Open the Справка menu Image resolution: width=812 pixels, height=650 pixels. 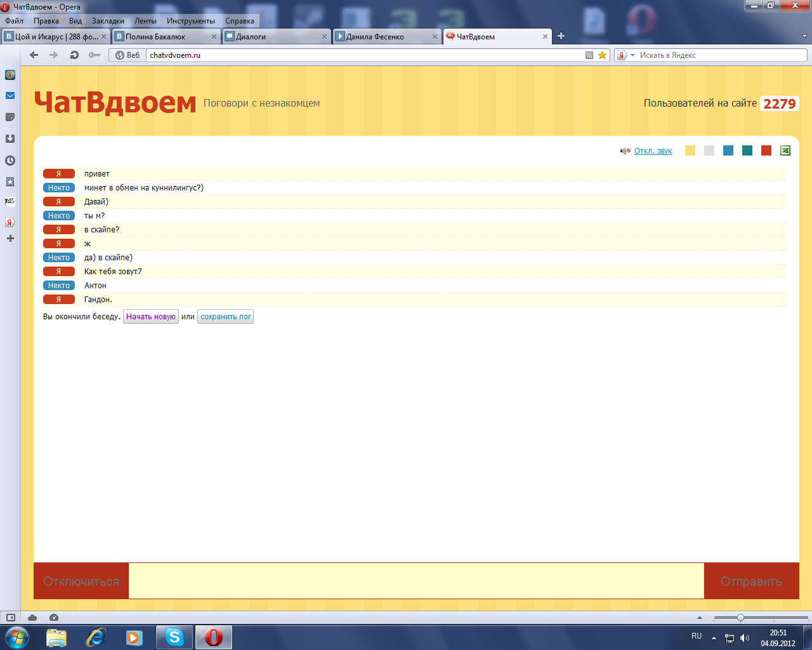240,21
